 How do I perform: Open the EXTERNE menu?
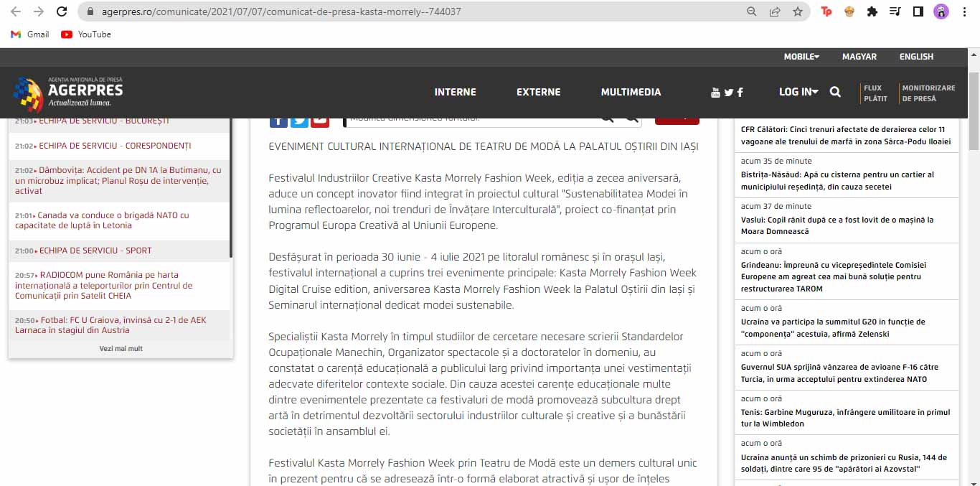[x=539, y=92]
